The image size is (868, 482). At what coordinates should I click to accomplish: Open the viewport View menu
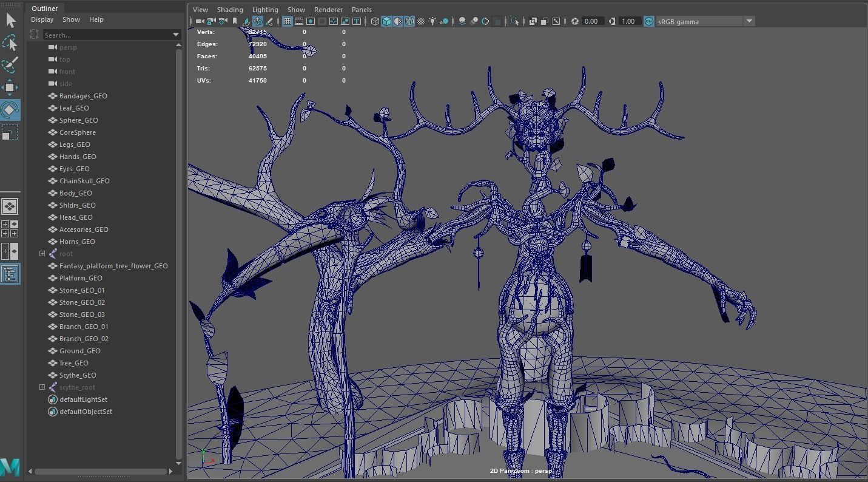coord(200,10)
